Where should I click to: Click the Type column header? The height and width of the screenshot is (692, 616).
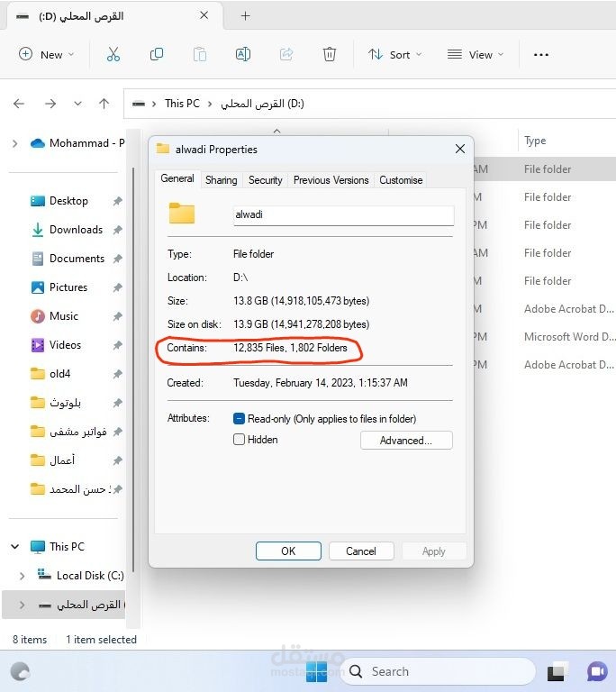(x=535, y=141)
